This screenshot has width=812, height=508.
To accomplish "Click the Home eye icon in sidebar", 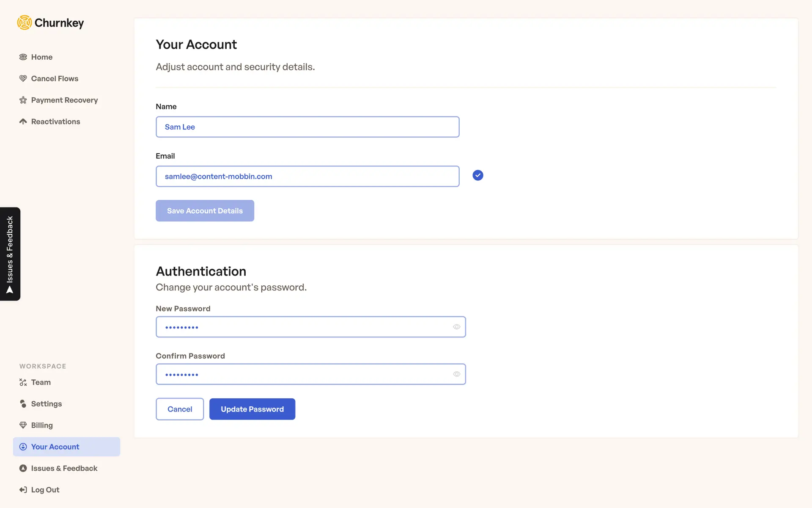I will tap(23, 57).
